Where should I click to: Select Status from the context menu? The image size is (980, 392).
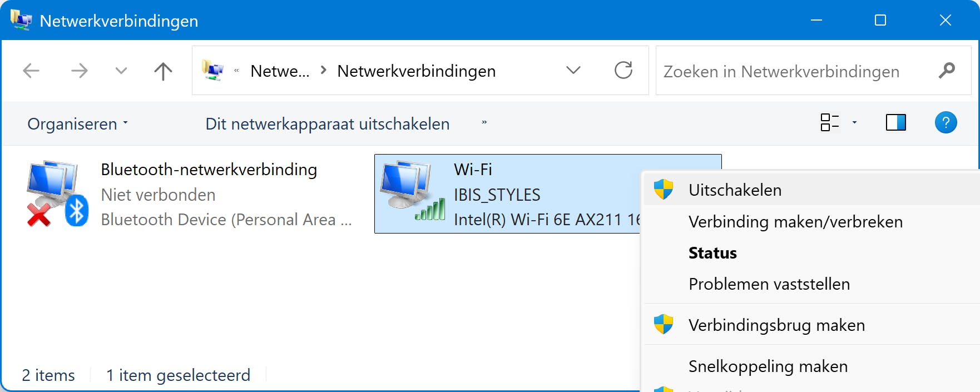[712, 253]
